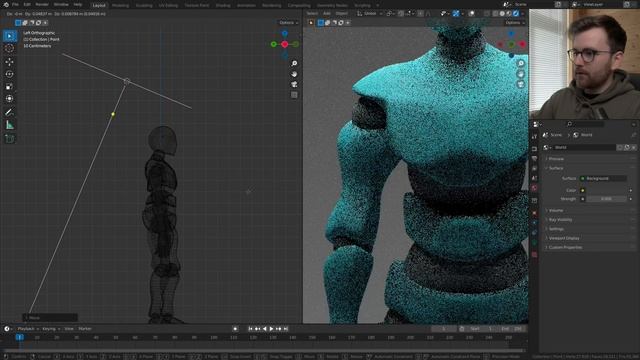Open the Add menu in right viewport header
The image size is (640, 360).
327,13
